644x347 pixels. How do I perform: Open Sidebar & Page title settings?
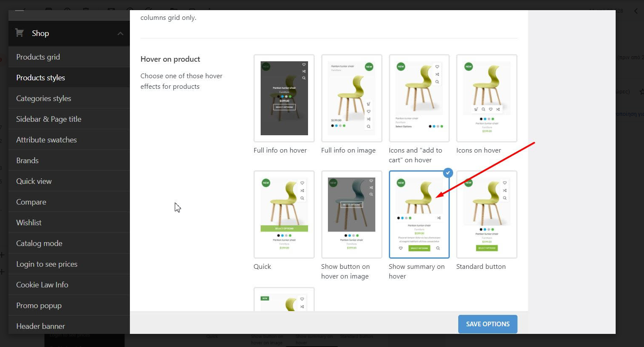point(69,119)
